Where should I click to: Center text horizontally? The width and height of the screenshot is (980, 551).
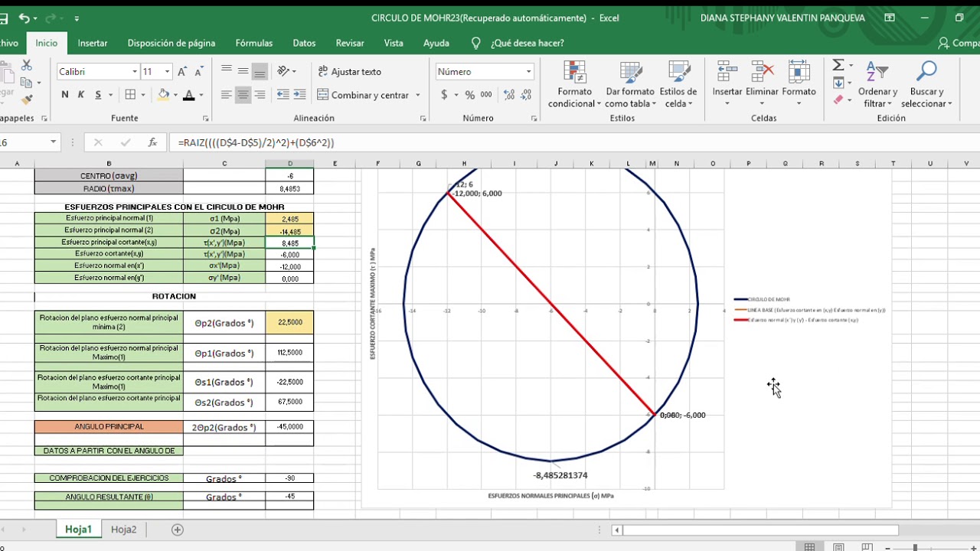243,95
